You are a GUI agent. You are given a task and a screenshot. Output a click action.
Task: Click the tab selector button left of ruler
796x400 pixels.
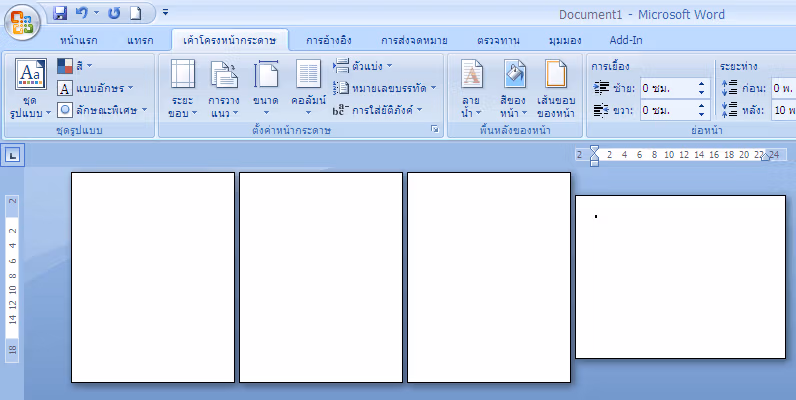(x=13, y=155)
